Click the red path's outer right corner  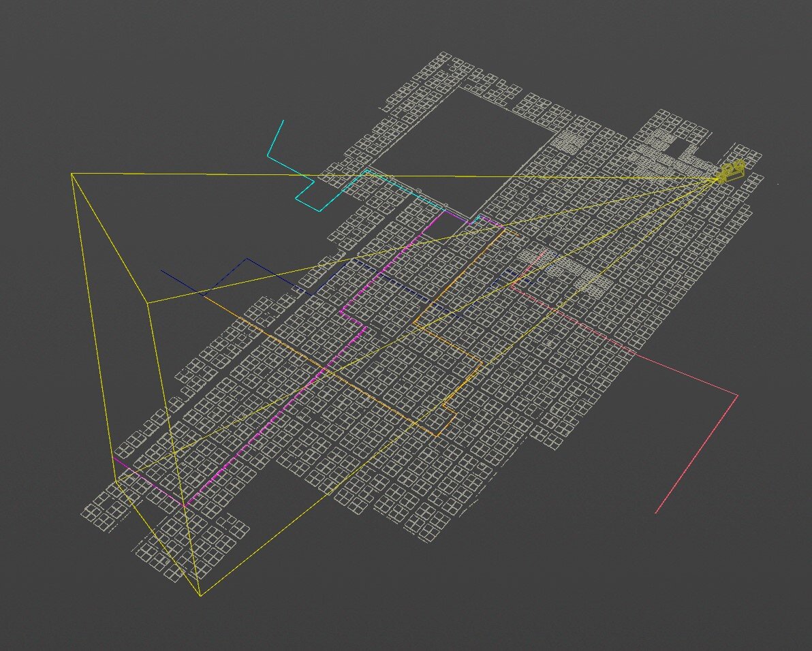pos(738,395)
